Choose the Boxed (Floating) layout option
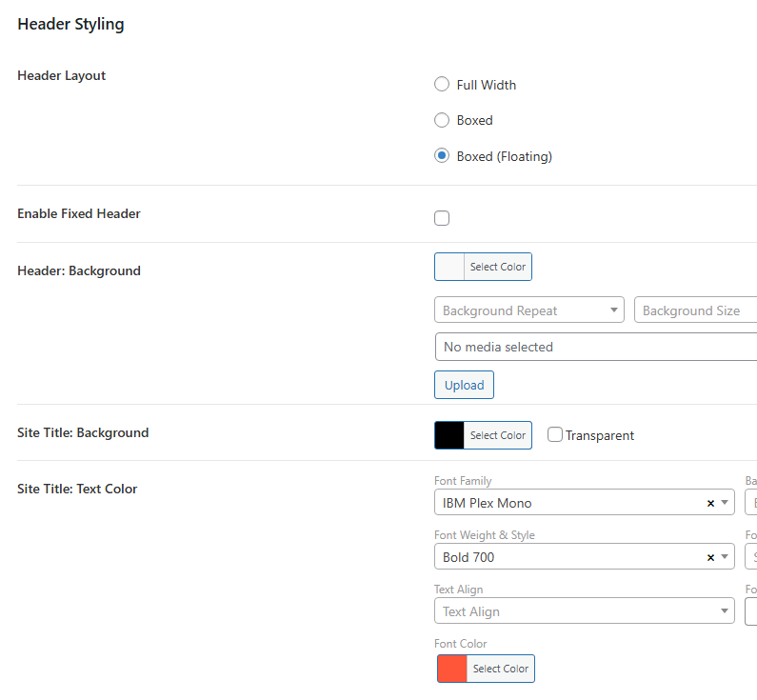 442,156
